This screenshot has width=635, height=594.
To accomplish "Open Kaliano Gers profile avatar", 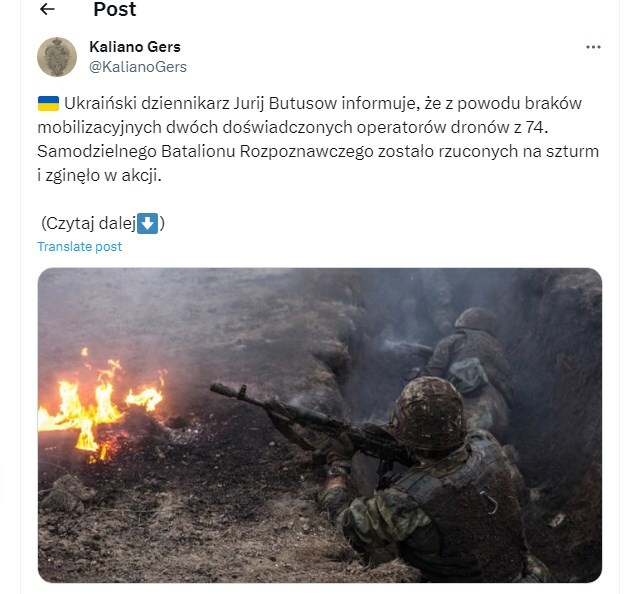I will click(x=57, y=57).
